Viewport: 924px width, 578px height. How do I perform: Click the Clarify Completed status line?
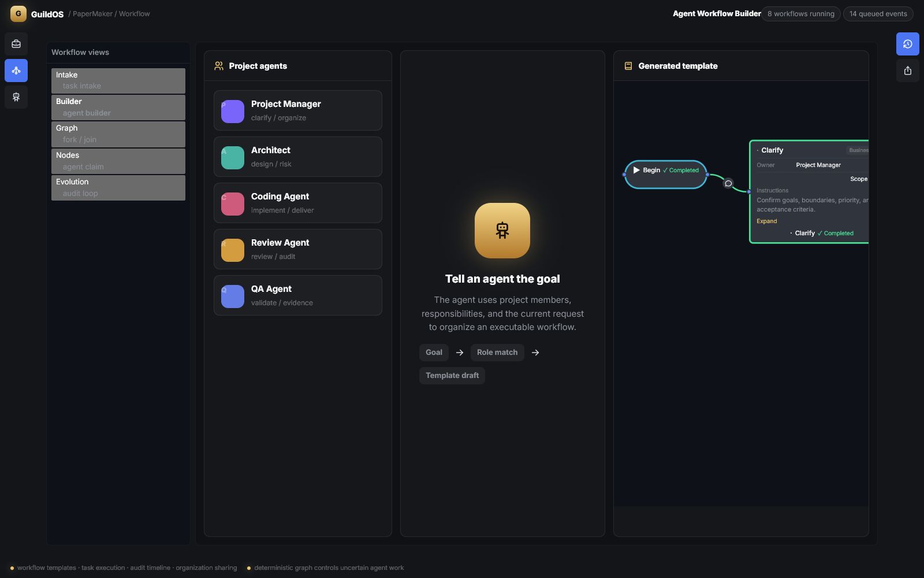click(x=822, y=234)
